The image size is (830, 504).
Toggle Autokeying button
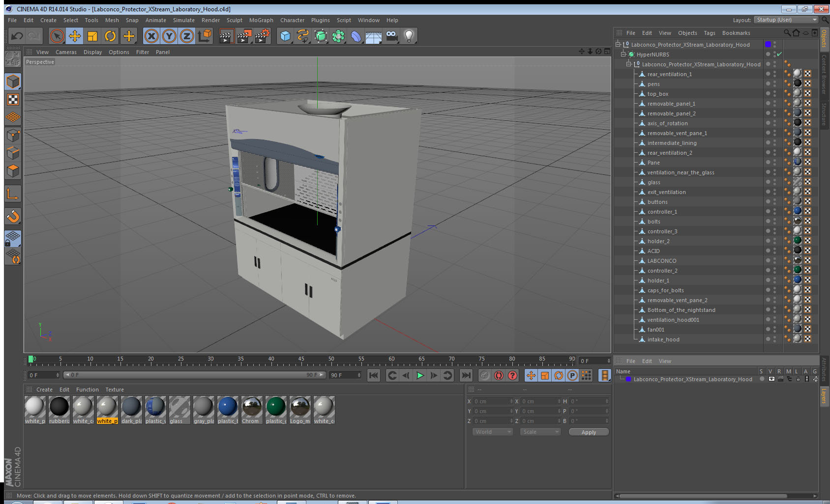click(x=499, y=375)
